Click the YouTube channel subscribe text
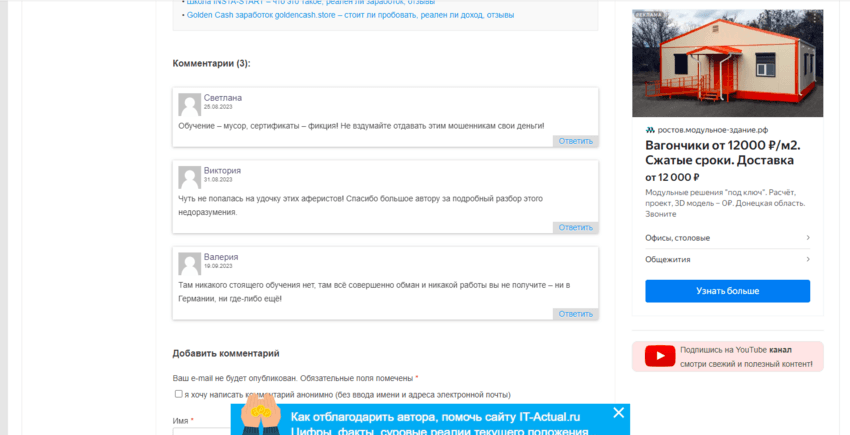This screenshot has height=435, width=850. 743,356
